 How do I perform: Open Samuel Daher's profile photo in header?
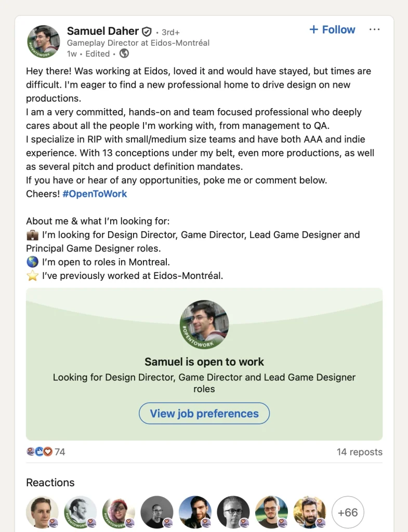[43, 42]
